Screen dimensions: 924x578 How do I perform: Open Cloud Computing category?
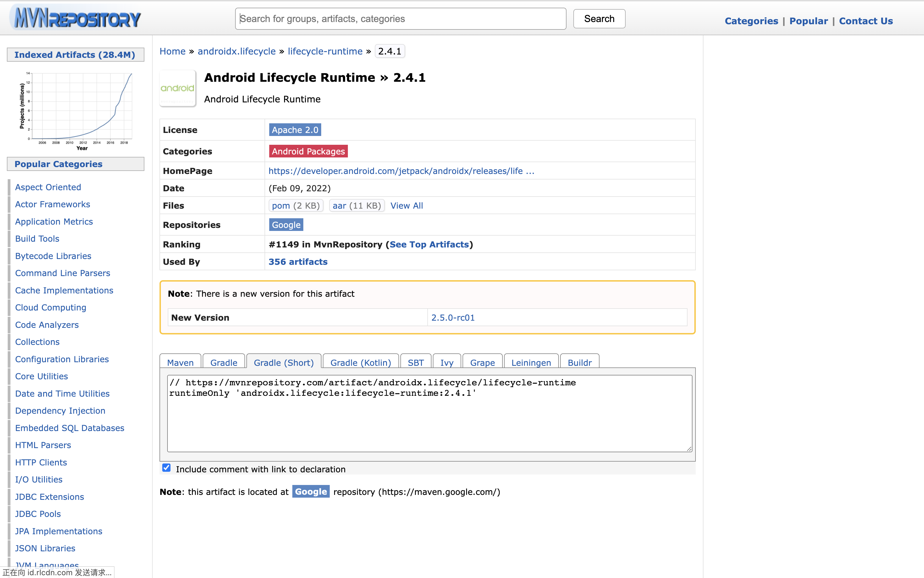[50, 308]
